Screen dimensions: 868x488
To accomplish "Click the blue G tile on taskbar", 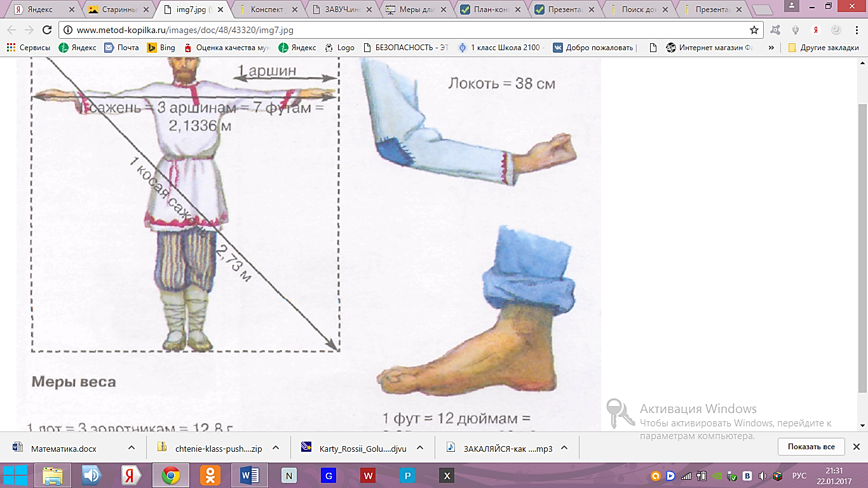I will coord(329,475).
